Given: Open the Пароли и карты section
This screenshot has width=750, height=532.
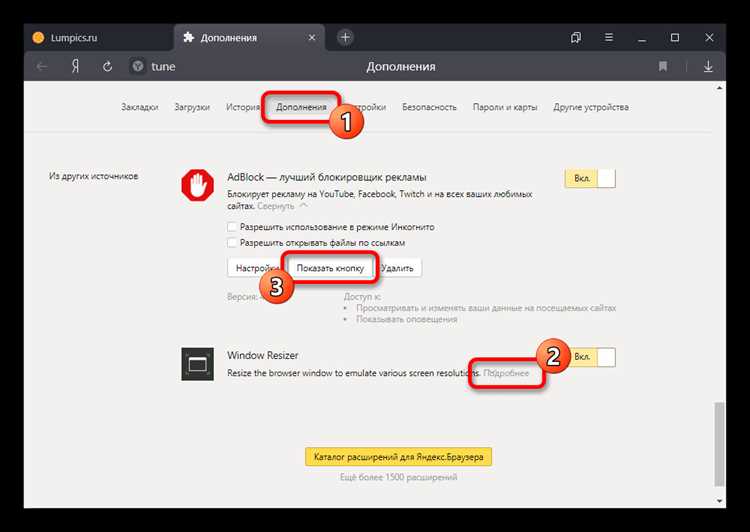Looking at the screenshot, I should coord(505,107).
